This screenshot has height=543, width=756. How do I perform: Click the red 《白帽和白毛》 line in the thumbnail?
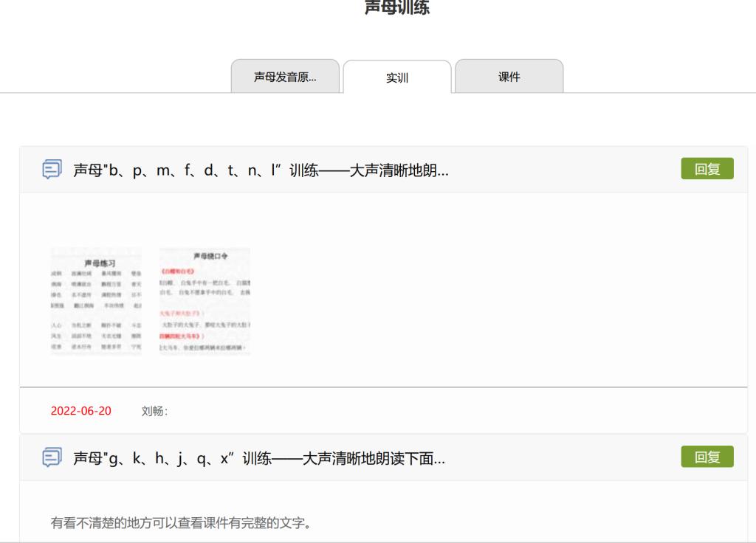coord(176,271)
